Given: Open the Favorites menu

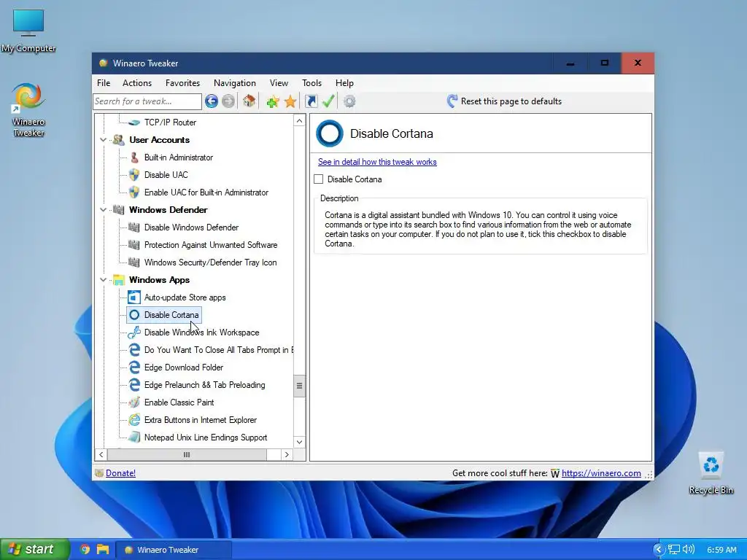Looking at the screenshot, I should [x=182, y=83].
